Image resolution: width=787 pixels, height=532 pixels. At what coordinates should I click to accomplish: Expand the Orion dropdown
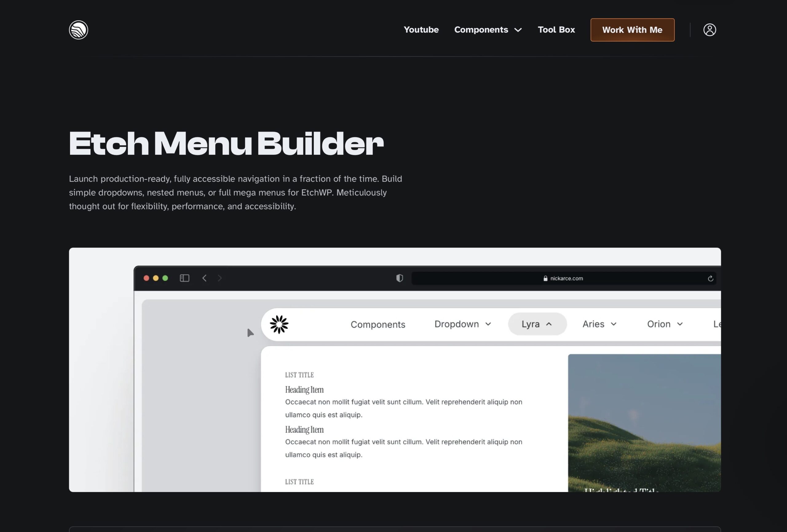click(x=664, y=324)
